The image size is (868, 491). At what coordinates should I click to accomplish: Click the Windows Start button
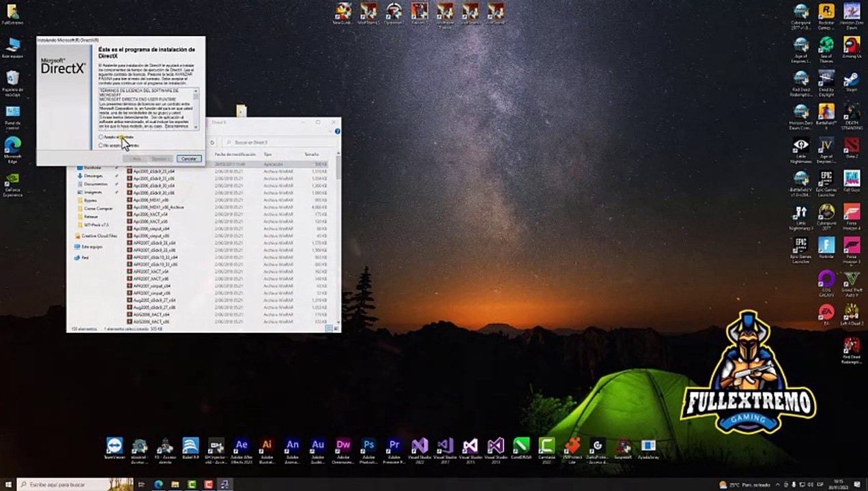[x=8, y=484]
